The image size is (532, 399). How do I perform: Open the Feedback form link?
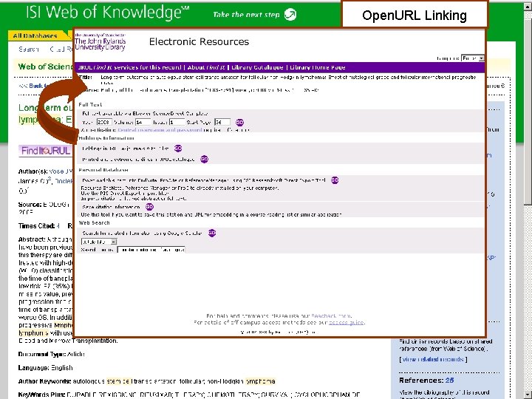[x=331, y=316]
